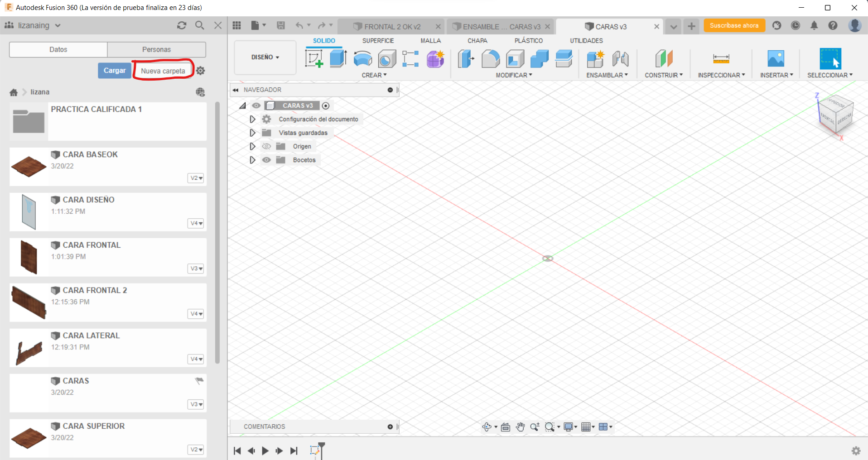Select the Datos tab button
This screenshot has width=868, height=460.
pyautogui.click(x=58, y=49)
